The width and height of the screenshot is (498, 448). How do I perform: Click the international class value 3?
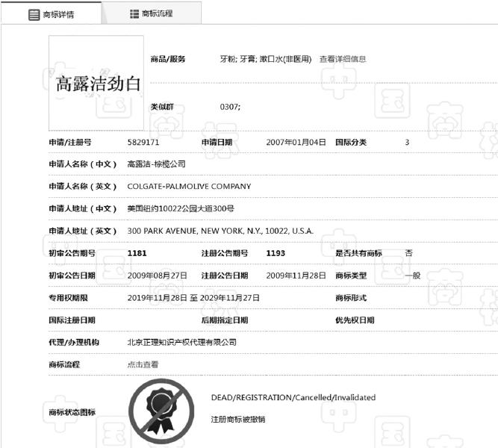(407, 142)
